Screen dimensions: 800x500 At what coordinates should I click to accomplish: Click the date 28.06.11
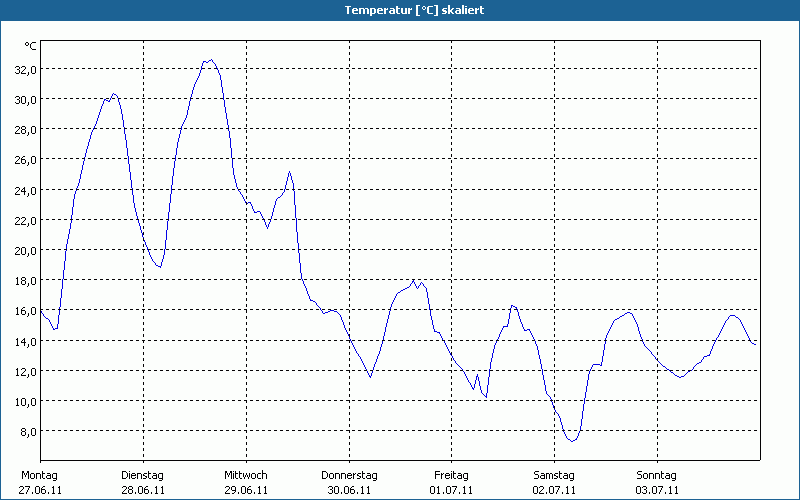tap(143, 490)
